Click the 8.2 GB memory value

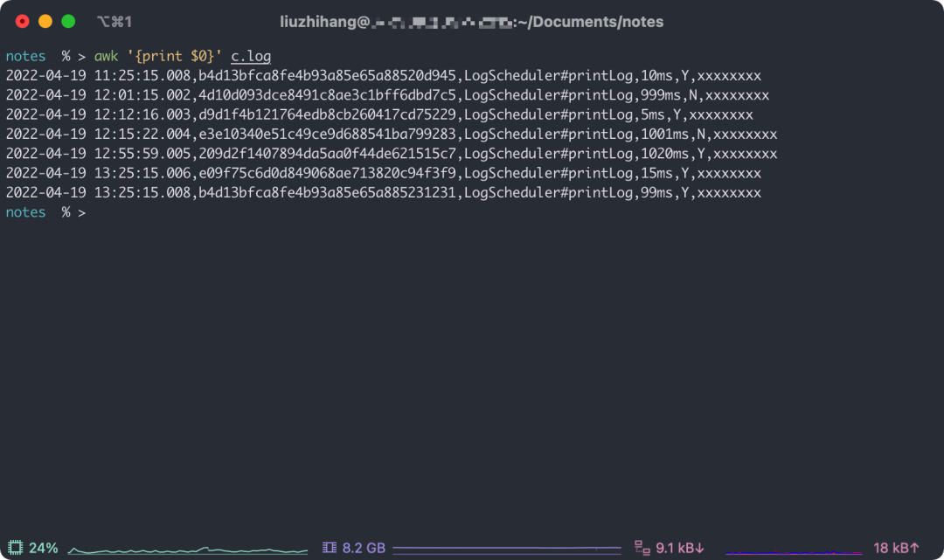tap(364, 548)
